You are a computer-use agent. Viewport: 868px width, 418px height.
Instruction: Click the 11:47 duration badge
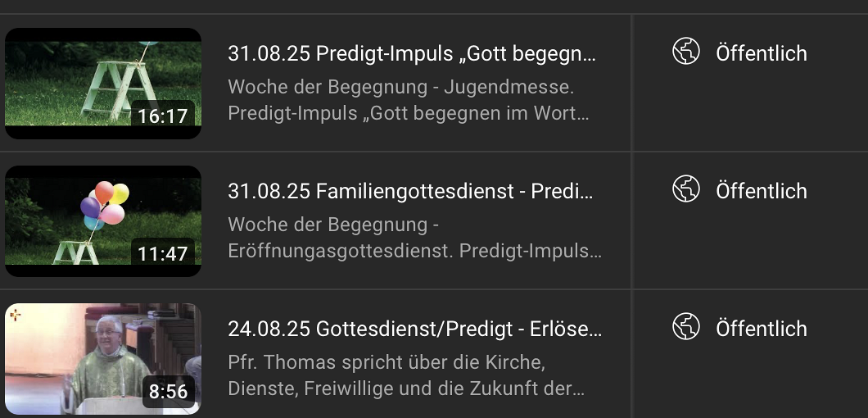coord(163,254)
